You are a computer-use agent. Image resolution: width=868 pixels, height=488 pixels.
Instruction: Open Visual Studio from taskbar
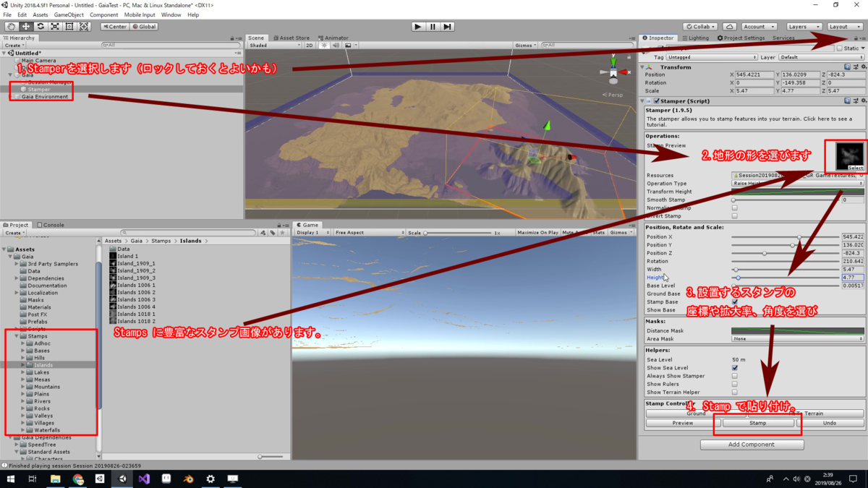point(144,479)
